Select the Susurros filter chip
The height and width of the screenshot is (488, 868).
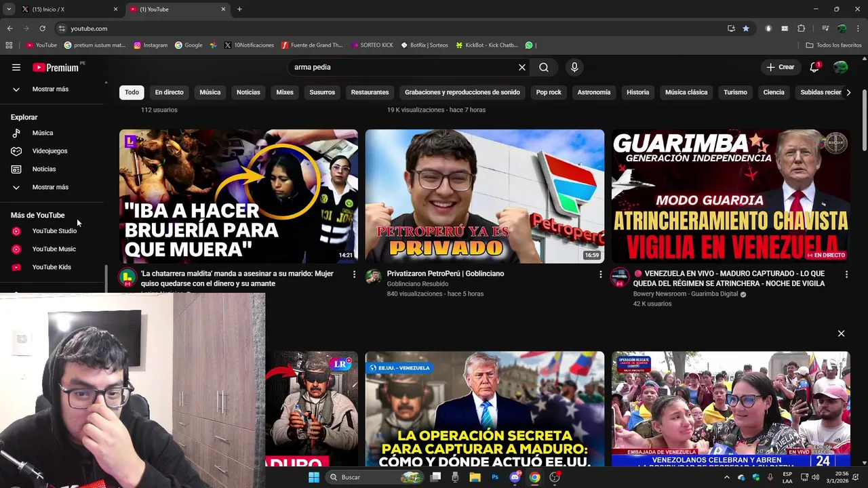pos(322,92)
